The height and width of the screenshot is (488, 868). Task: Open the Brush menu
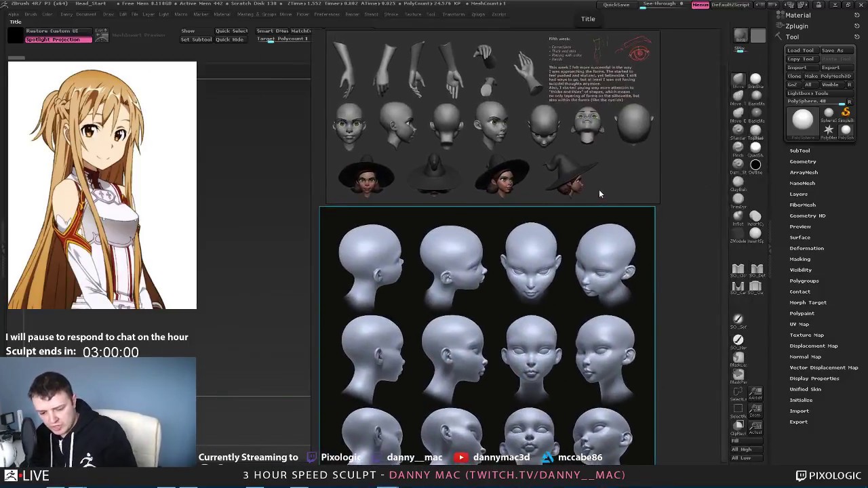point(31,14)
